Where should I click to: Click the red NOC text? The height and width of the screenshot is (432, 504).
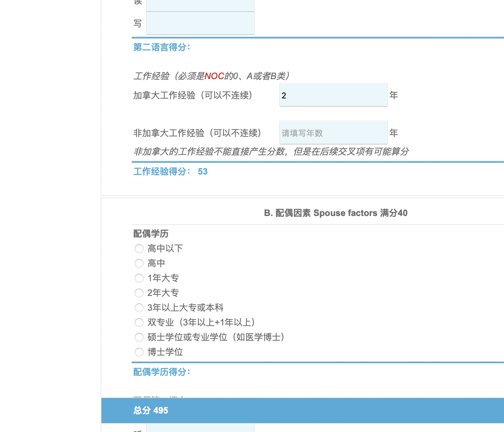pos(214,76)
